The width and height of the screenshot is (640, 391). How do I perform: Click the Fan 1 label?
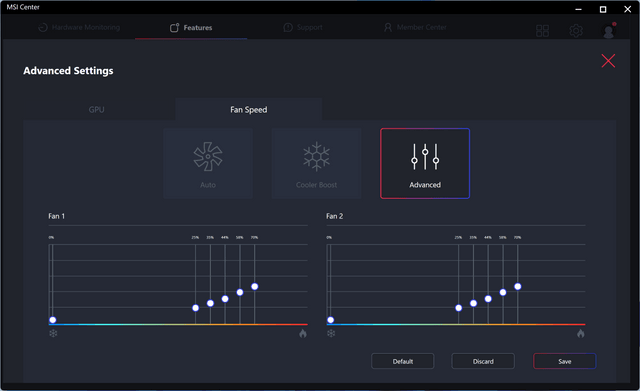[x=56, y=216]
